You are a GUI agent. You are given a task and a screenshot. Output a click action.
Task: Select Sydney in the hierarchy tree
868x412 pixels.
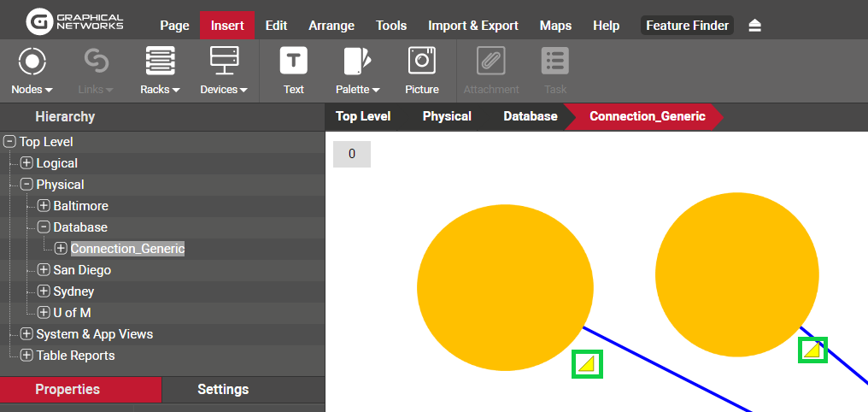[x=73, y=291]
